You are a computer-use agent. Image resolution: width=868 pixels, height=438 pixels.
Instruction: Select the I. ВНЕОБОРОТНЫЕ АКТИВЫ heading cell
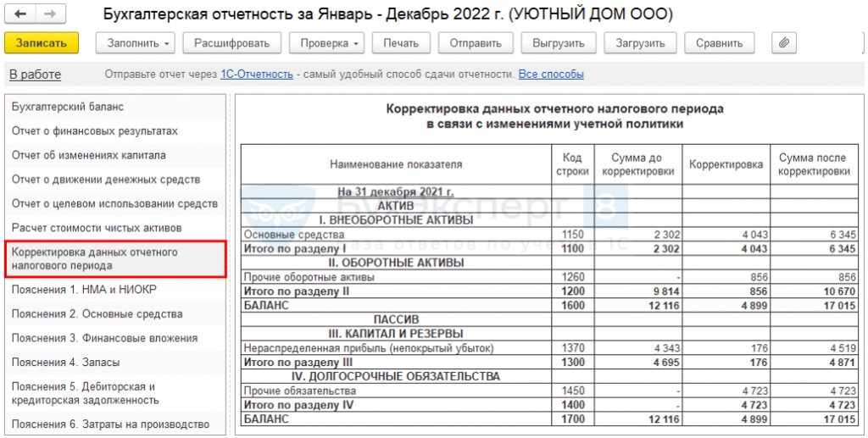(x=396, y=220)
